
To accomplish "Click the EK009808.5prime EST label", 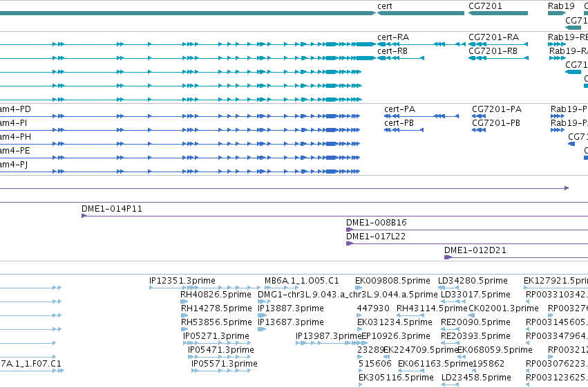I will (x=392, y=281).
